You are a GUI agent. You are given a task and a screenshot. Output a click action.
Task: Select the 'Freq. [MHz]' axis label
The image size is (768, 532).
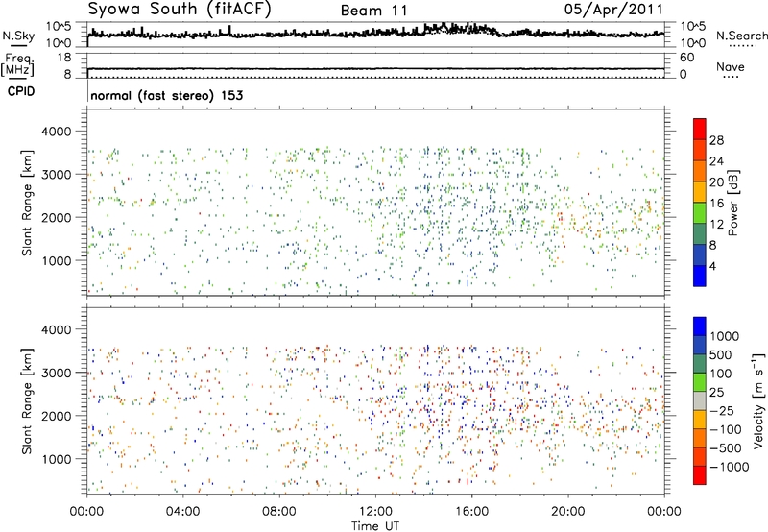tap(17, 64)
